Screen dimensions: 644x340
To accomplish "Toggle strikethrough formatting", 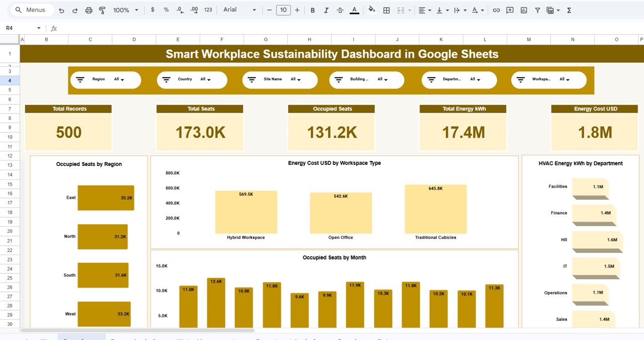I will click(x=340, y=10).
